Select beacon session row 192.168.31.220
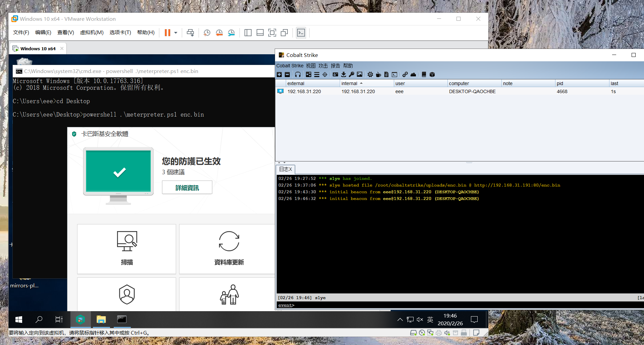 (460, 91)
